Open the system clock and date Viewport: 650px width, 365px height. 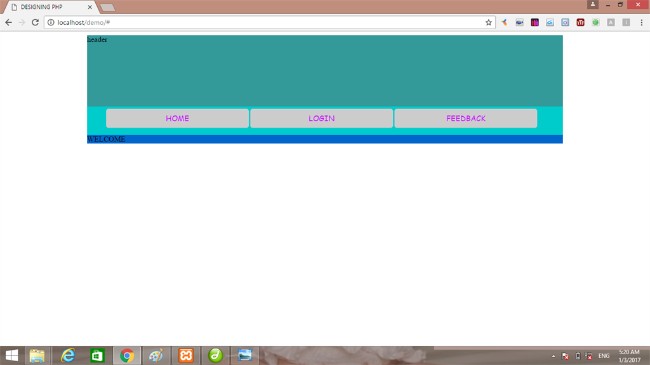tap(629, 356)
